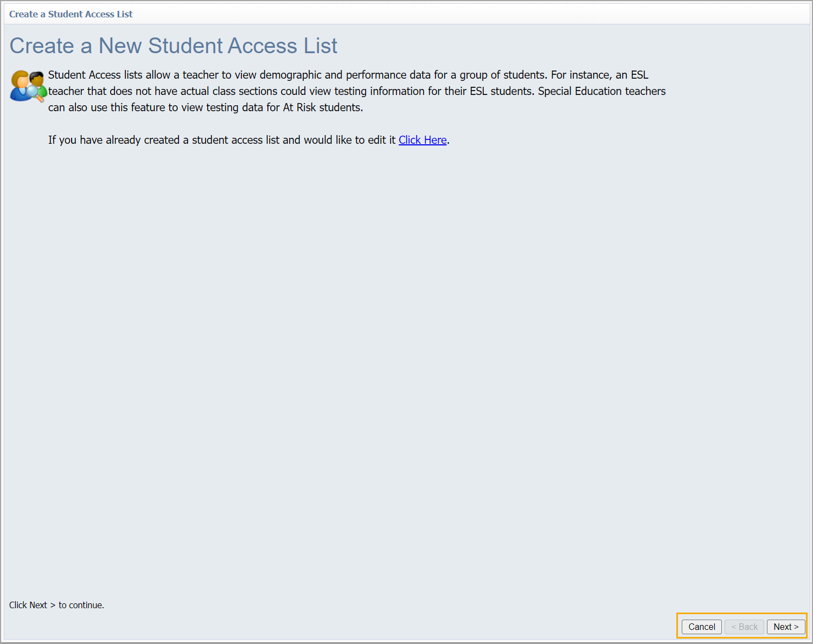Click the words 'would like to edit it'
This screenshot has height=644, width=813.
click(x=349, y=140)
